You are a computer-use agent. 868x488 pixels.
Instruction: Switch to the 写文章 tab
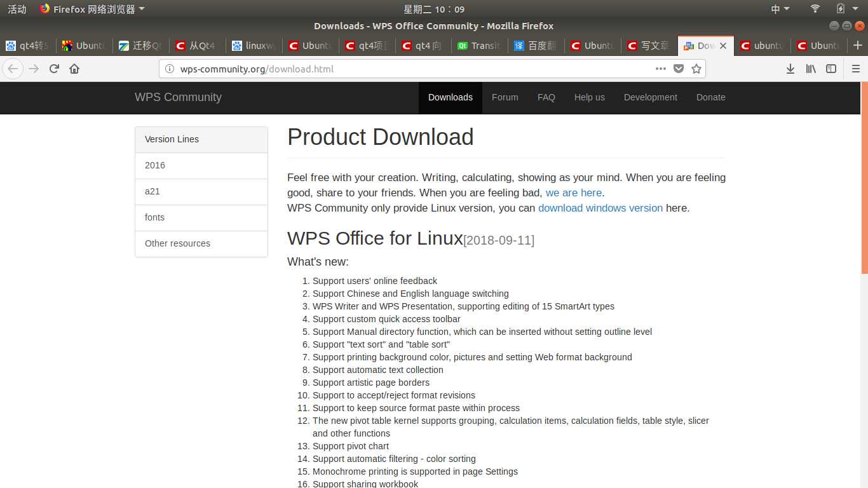(x=649, y=46)
